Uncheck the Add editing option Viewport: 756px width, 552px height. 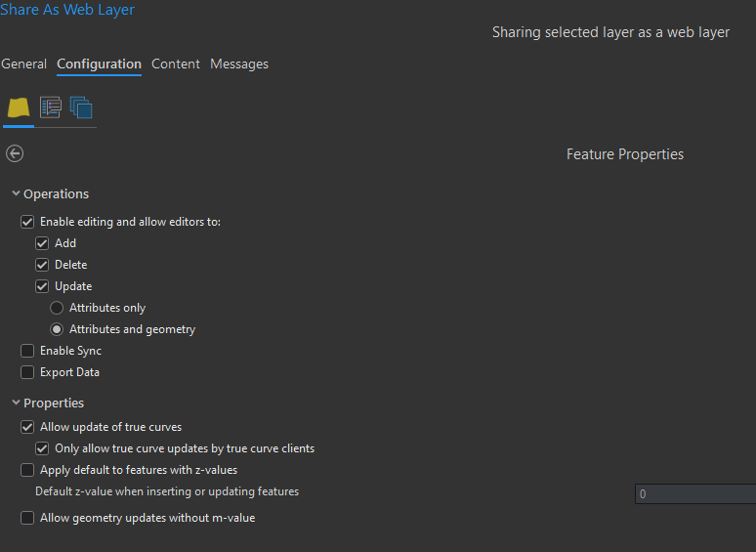click(x=42, y=243)
